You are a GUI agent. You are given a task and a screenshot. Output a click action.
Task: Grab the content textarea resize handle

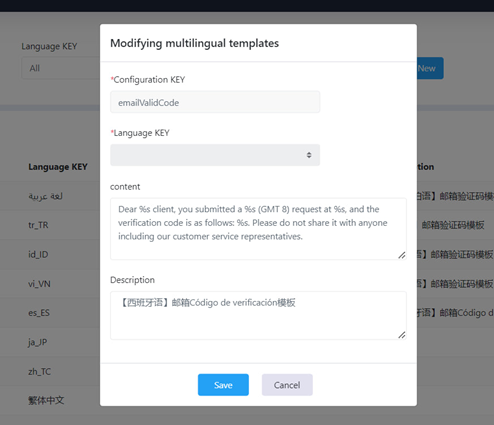point(402,255)
